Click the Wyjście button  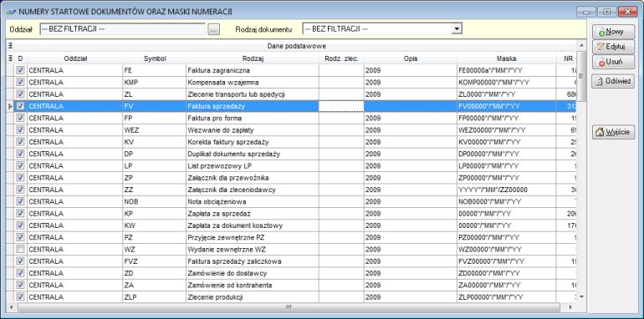coord(613,132)
